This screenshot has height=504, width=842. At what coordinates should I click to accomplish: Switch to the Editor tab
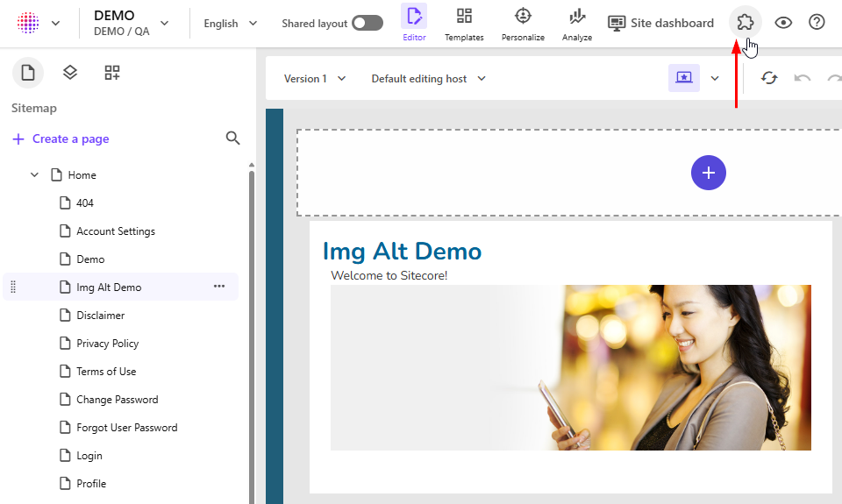(x=414, y=23)
